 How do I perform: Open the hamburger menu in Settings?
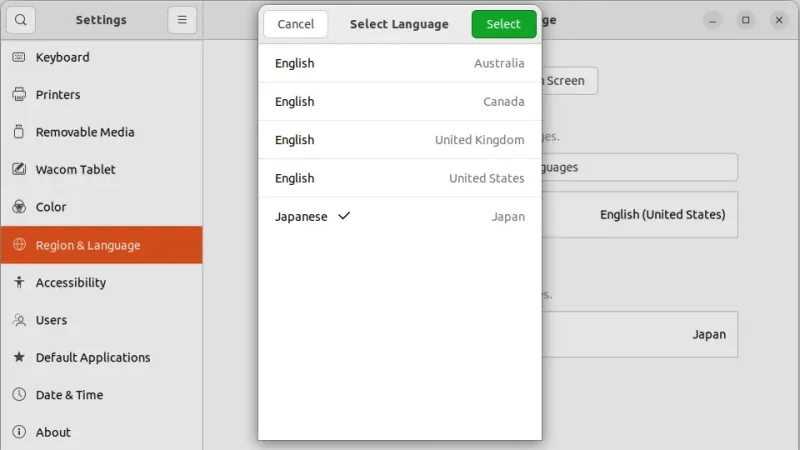[x=182, y=20]
